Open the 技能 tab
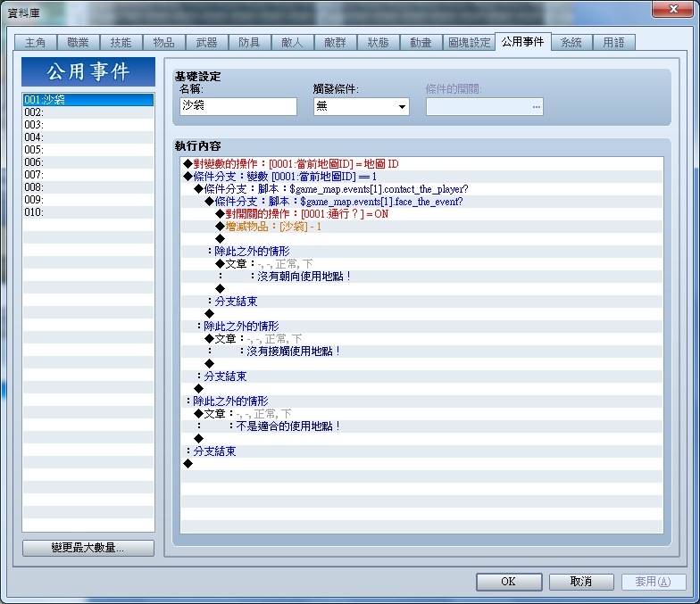 tap(121, 43)
